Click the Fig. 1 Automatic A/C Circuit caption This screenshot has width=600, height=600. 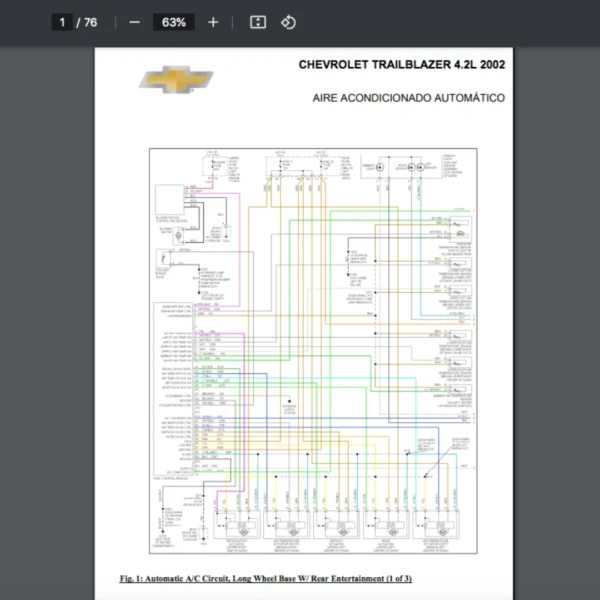coord(265,579)
